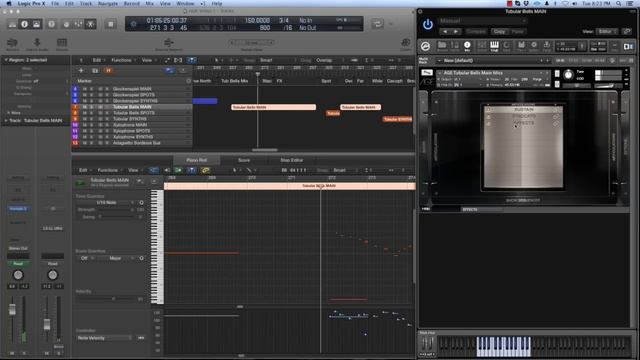Screen dimensions: 640x360
Task: Open the Navigate menu
Action: (108, 3)
